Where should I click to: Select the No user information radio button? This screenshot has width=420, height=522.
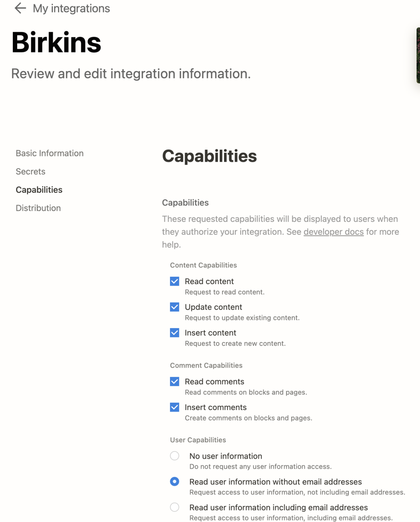[x=175, y=456]
